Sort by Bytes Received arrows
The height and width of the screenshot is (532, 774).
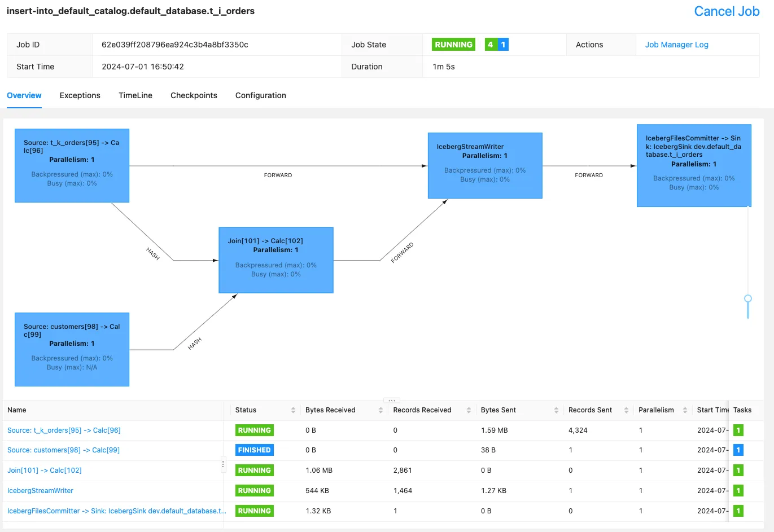point(381,410)
